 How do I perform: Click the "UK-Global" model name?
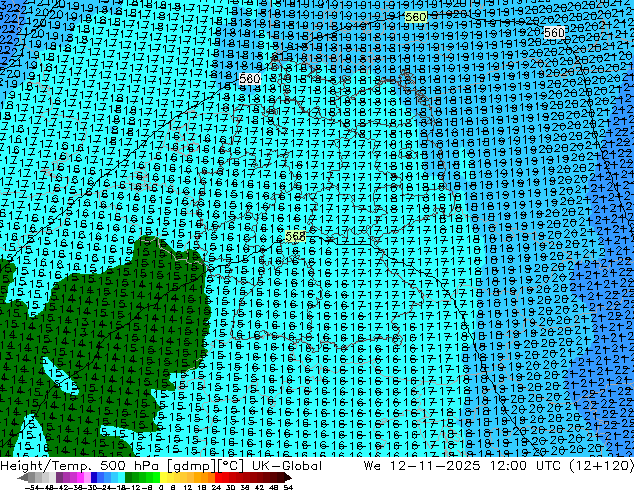click(x=287, y=466)
